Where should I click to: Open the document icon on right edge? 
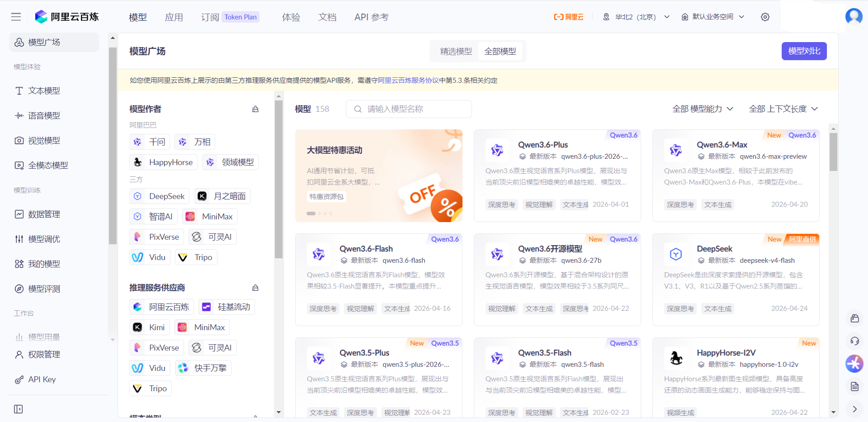[x=854, y=386]
